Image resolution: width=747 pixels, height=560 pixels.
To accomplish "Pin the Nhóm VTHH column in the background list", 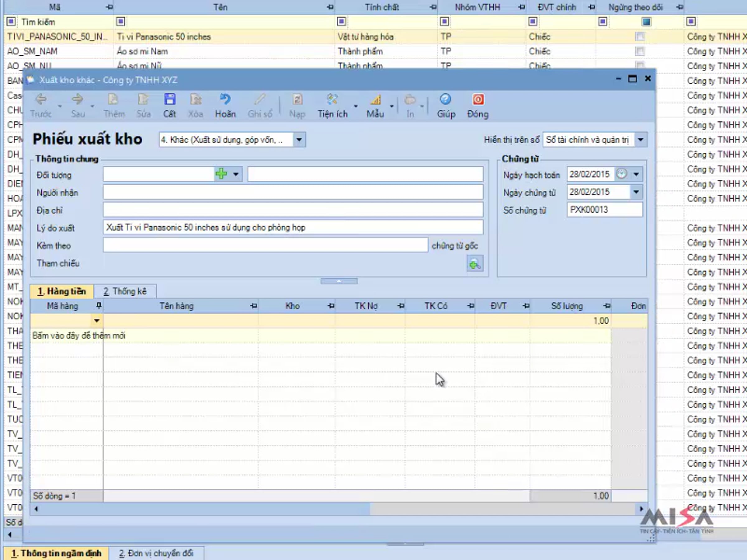I will 521,7.
